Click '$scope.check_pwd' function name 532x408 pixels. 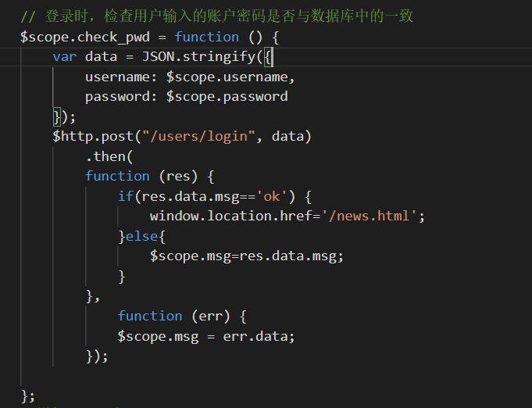(x=85, y=38)
